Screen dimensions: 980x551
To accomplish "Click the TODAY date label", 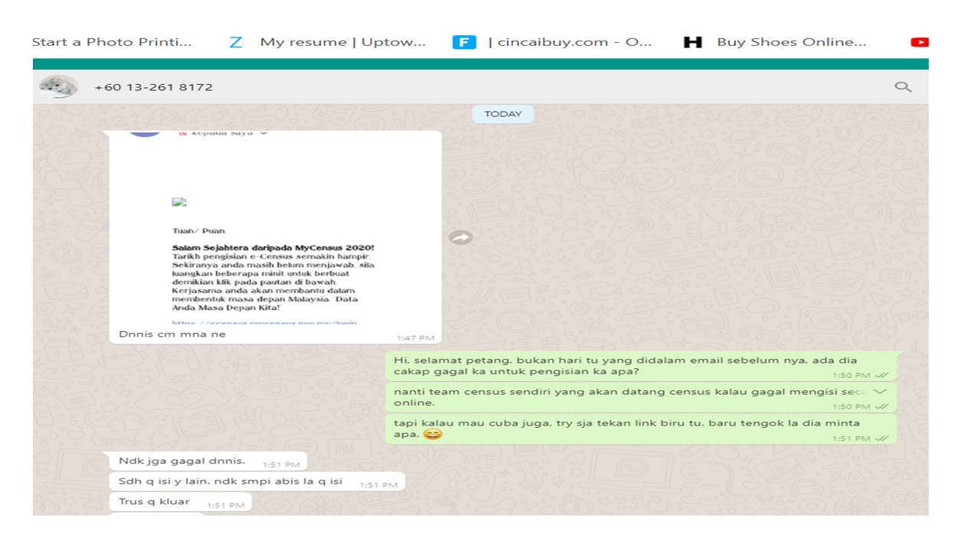I will pos(502,114).
